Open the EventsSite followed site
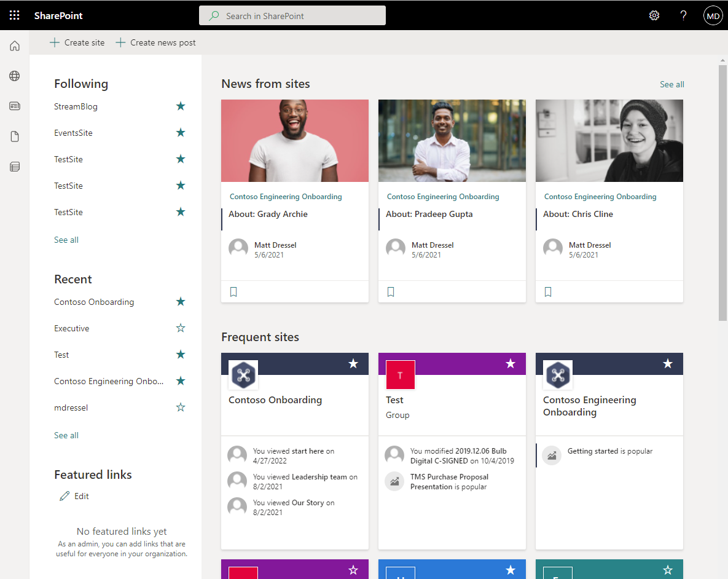Viewport: 728px width, 579px height. (73, 133)
